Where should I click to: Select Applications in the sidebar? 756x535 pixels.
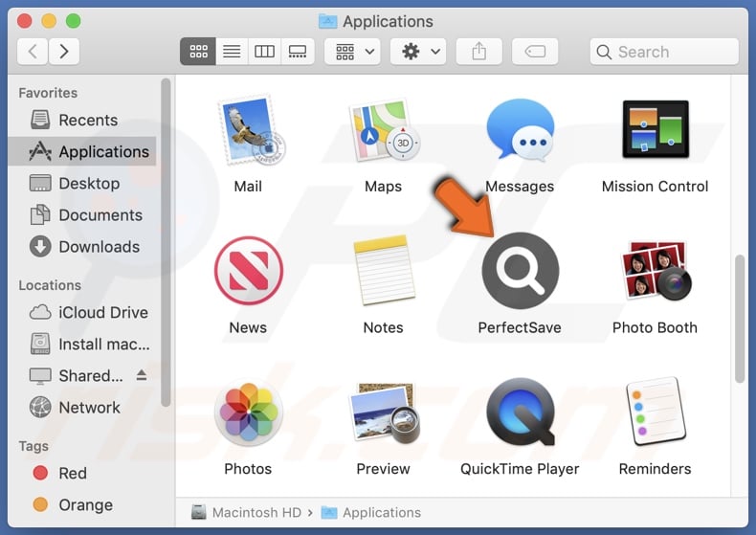(83, 152)
